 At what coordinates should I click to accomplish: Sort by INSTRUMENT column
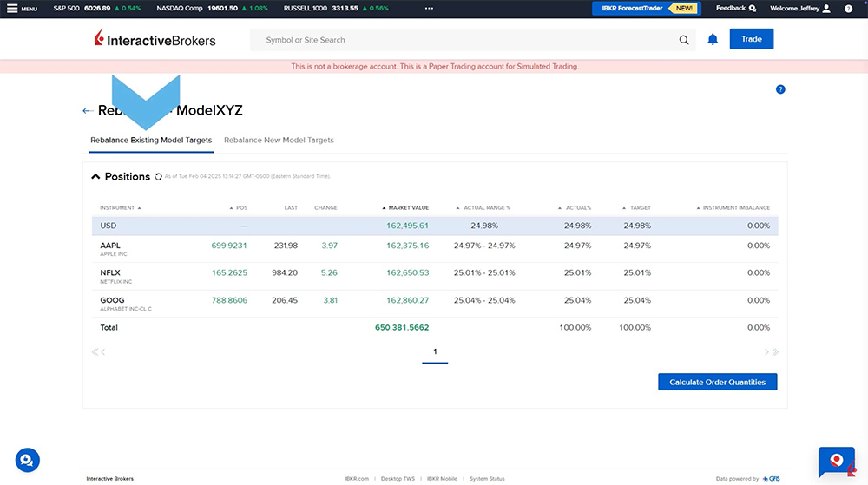pyautogui.click(x=120, y=208)
